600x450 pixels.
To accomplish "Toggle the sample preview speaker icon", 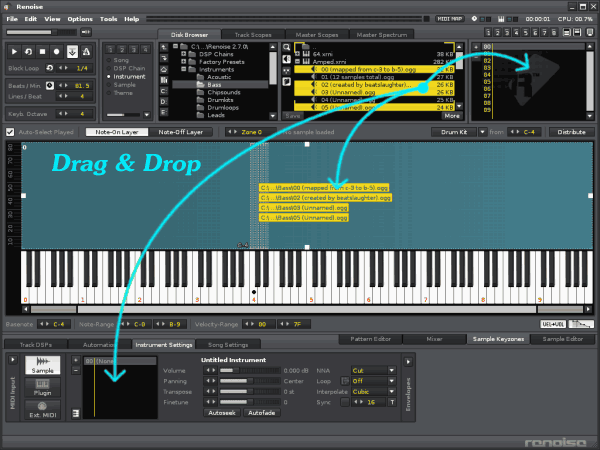I will tap(286, 59).
